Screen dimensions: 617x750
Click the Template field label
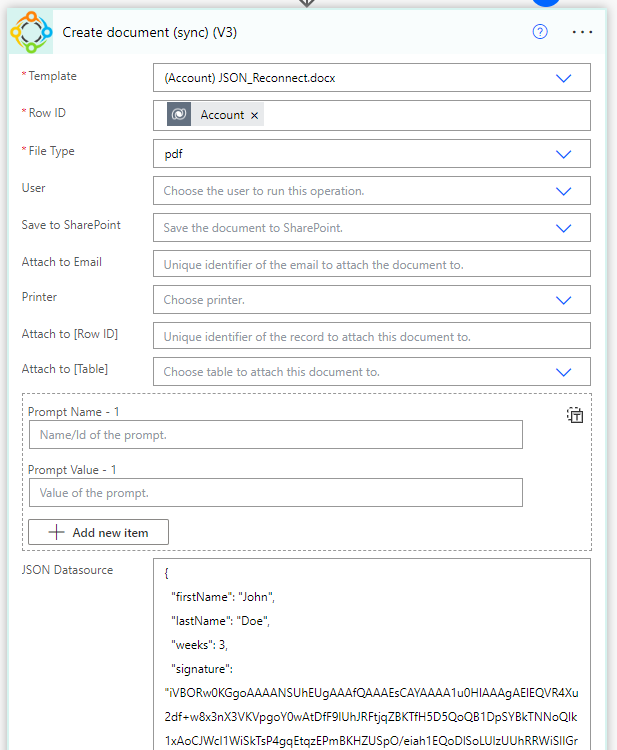(x=52, y=76)
